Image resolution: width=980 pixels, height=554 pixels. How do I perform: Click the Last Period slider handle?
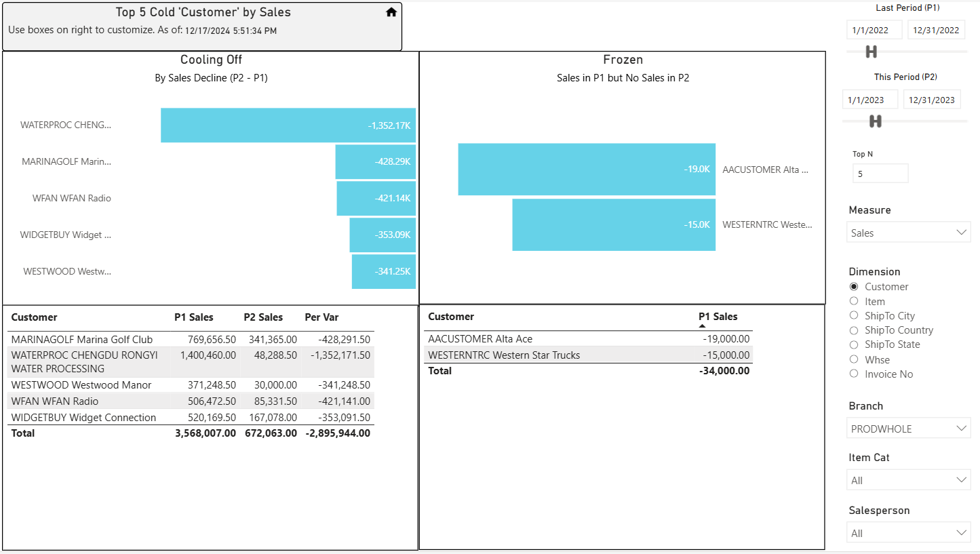point(871,52)
